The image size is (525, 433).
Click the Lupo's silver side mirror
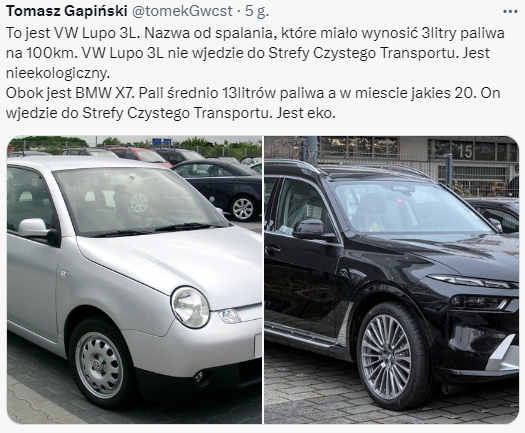33,227
